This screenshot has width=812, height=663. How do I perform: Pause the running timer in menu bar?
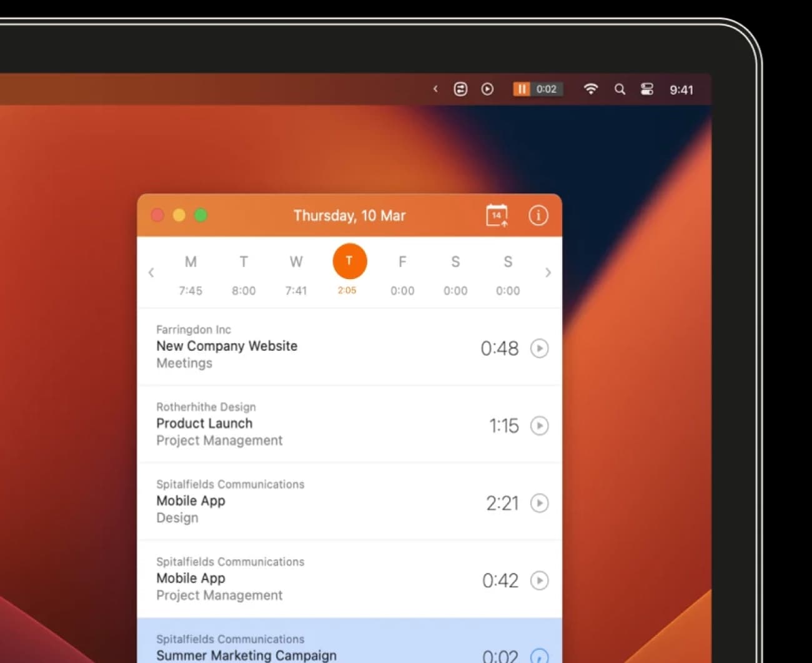(521, 89)
